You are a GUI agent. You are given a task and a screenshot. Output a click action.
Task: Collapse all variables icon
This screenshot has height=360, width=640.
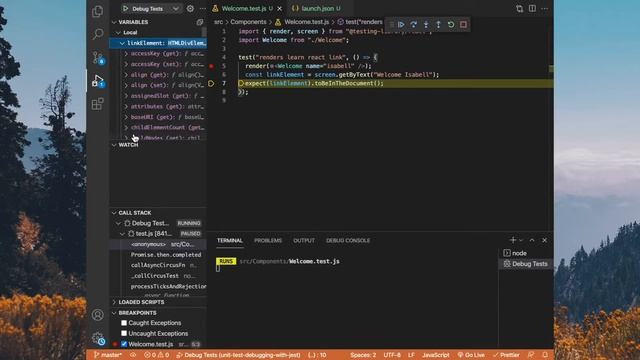[x=200, y=22]
